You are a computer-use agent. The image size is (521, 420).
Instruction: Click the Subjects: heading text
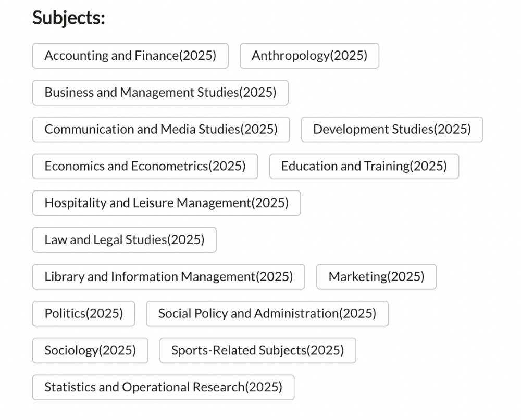[x=69, y=18]
